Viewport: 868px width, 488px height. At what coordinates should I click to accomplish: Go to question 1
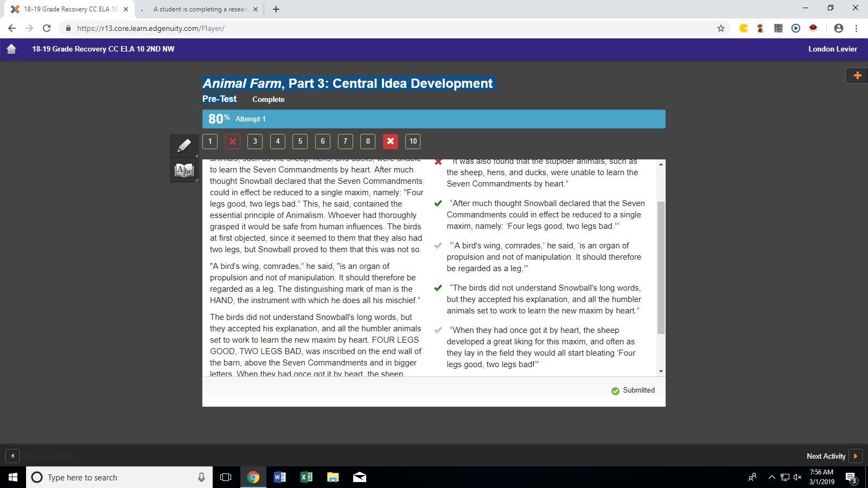(210, 142)
